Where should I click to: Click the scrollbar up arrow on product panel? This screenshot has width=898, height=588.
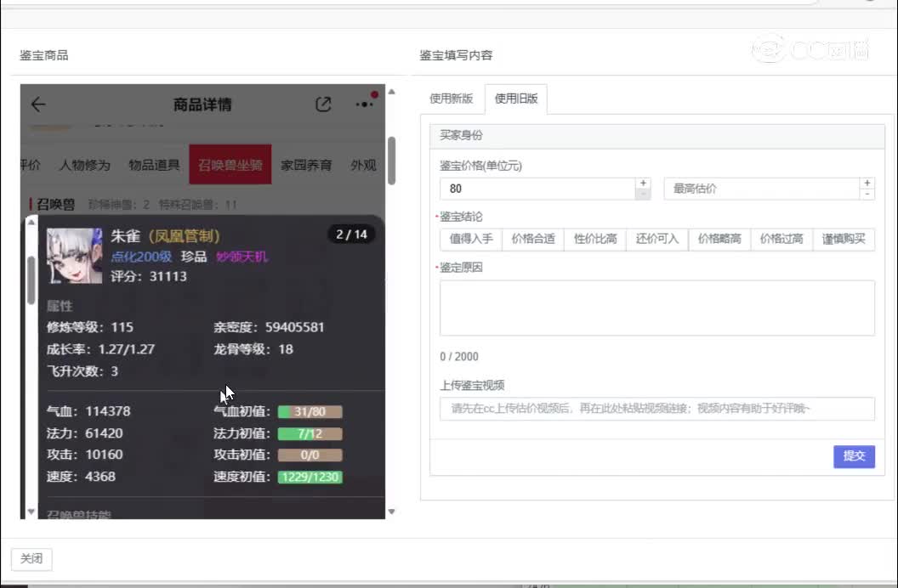coord(392,90)
